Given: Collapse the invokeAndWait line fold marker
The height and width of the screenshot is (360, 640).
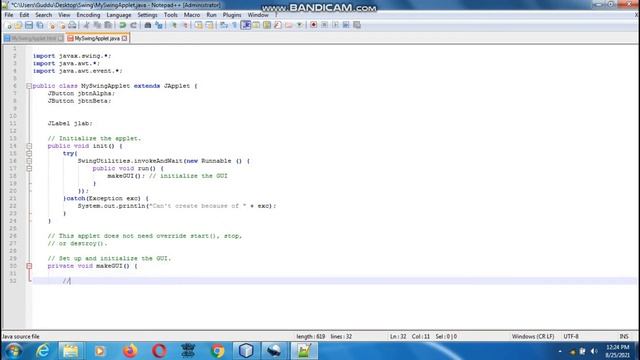Looking at the screenshot, I should coord(29,161).
